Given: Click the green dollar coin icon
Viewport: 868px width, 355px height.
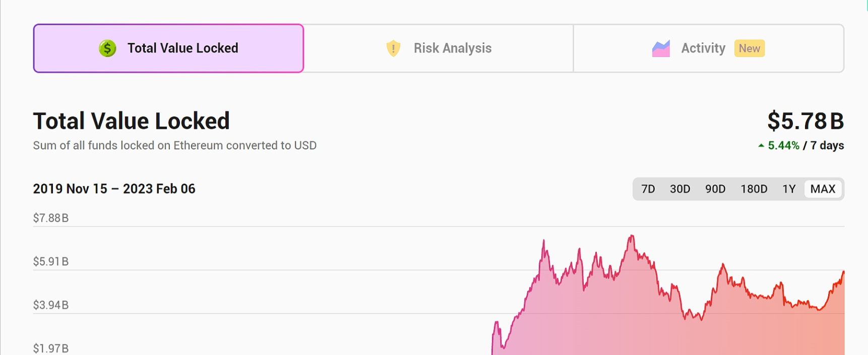Looking at the screenshot, I should click(107, 48).
